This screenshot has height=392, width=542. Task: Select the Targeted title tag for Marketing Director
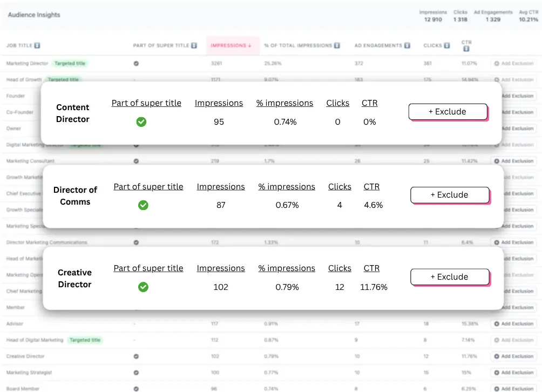(70, 64)
